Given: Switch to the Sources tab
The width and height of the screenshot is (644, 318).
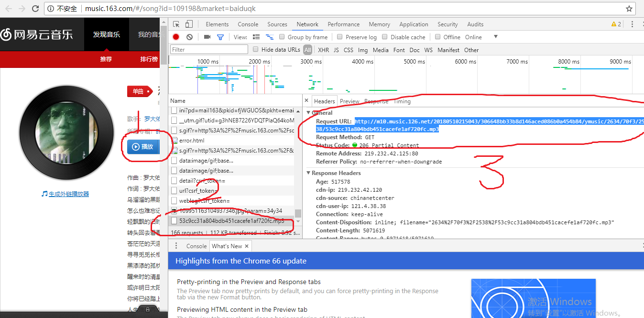Looking at the screenshot, I should [277, 24].
